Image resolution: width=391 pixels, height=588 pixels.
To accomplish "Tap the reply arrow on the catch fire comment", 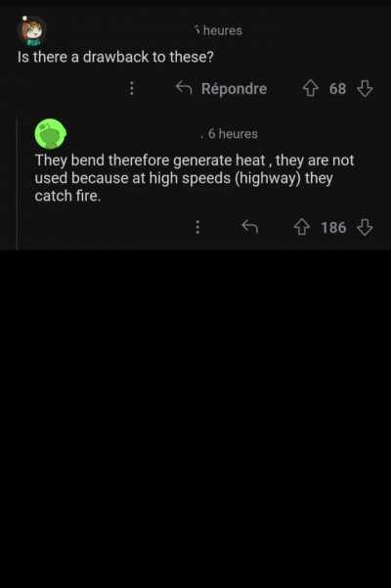I will (250, 227).
